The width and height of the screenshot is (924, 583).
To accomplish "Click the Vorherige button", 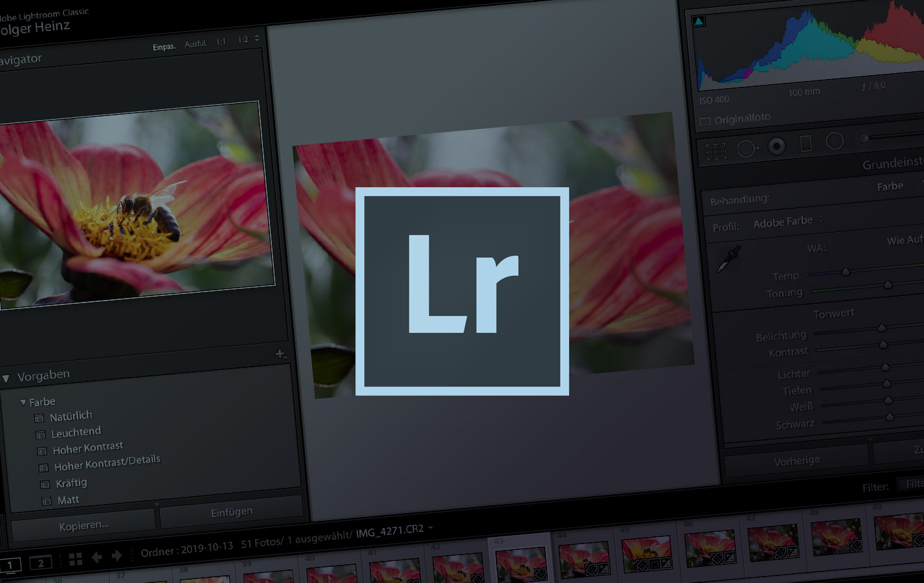I will (797, 461).
